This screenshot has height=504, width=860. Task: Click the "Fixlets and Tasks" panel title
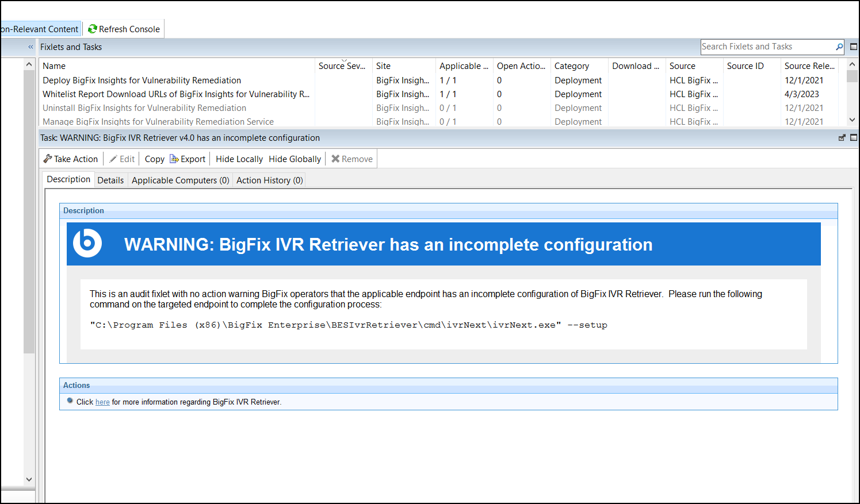71,47
